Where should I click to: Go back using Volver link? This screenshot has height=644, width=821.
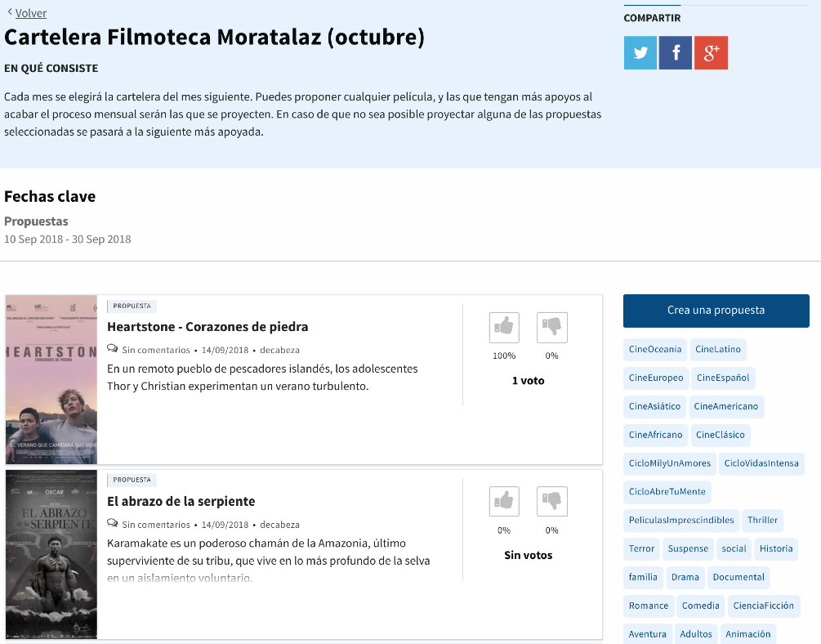click(31, 13)
